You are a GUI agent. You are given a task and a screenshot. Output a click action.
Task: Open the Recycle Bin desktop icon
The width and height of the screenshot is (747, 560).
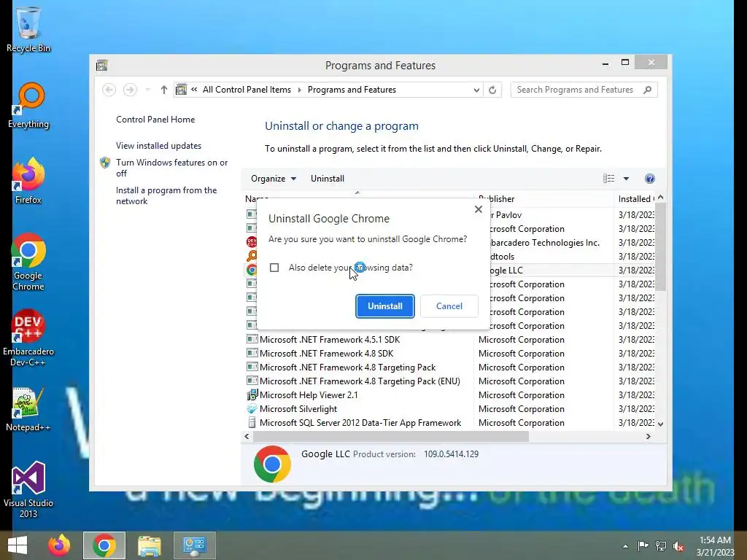pyautogui.click(x=28, y=29)
